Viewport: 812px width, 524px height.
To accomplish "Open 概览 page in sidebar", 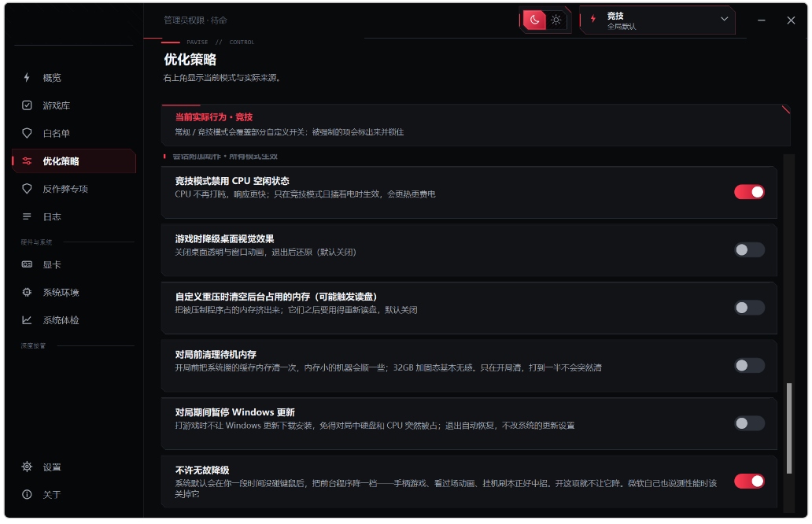I will coord(73,78).
